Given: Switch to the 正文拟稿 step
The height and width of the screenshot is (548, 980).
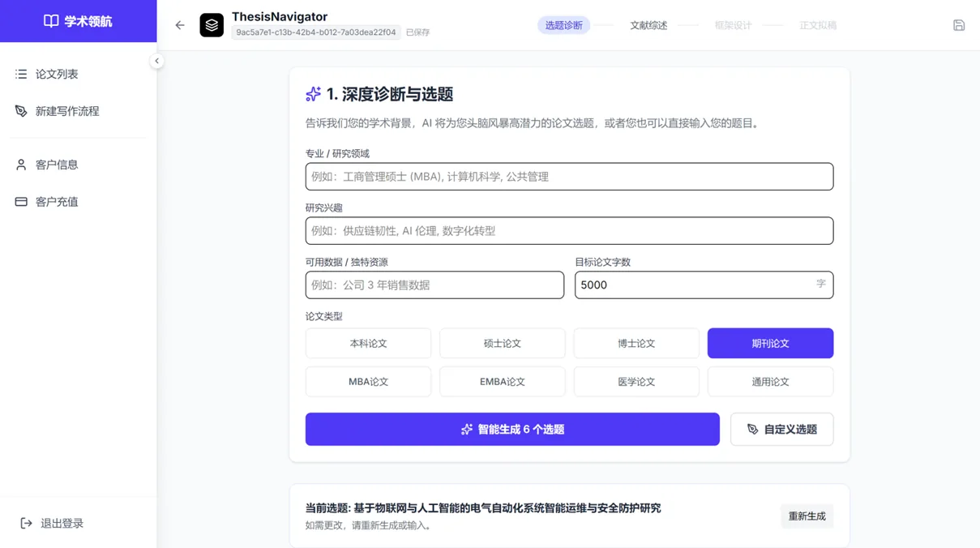Looking at the screenshot, I should coord(818,25).
